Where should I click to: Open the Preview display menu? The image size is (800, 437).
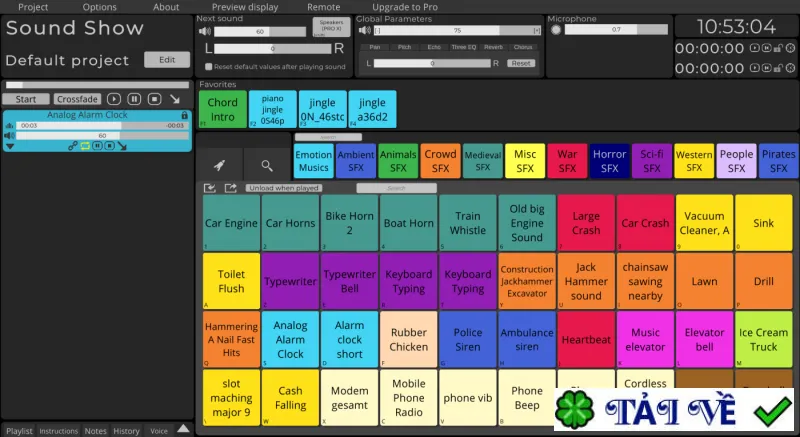[x=245, y=7]
